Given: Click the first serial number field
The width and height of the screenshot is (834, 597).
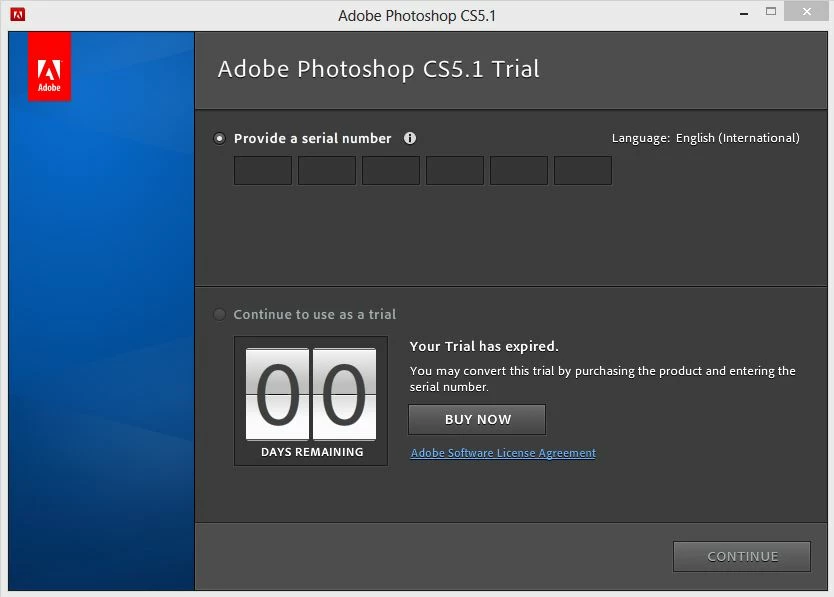Looking at the screenshot, I should point(263,170).
